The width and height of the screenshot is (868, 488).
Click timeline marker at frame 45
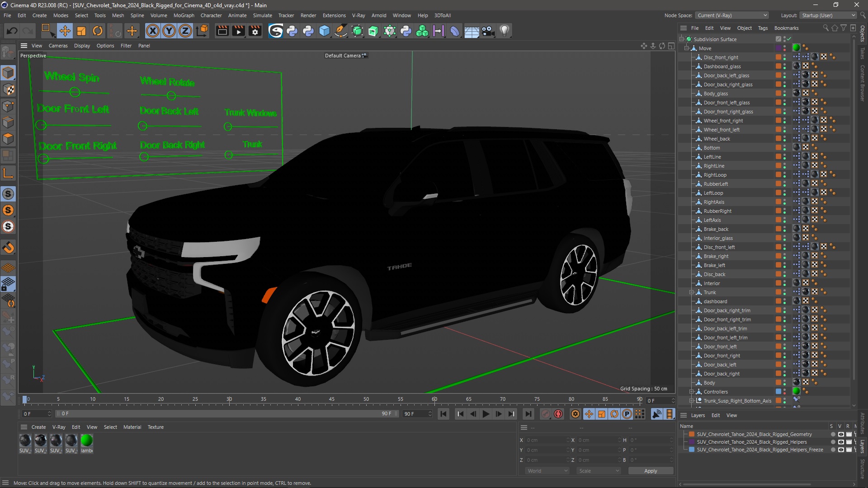point(332,399)
